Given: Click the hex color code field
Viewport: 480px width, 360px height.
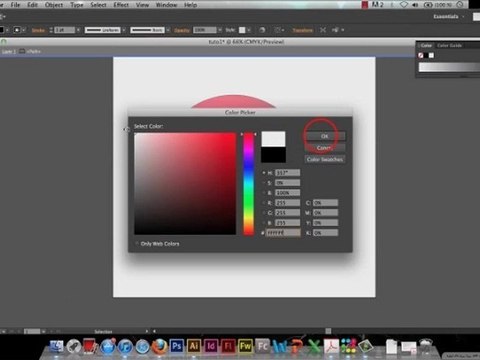Looking at the screenshot, I should click(x=283, y=233).
